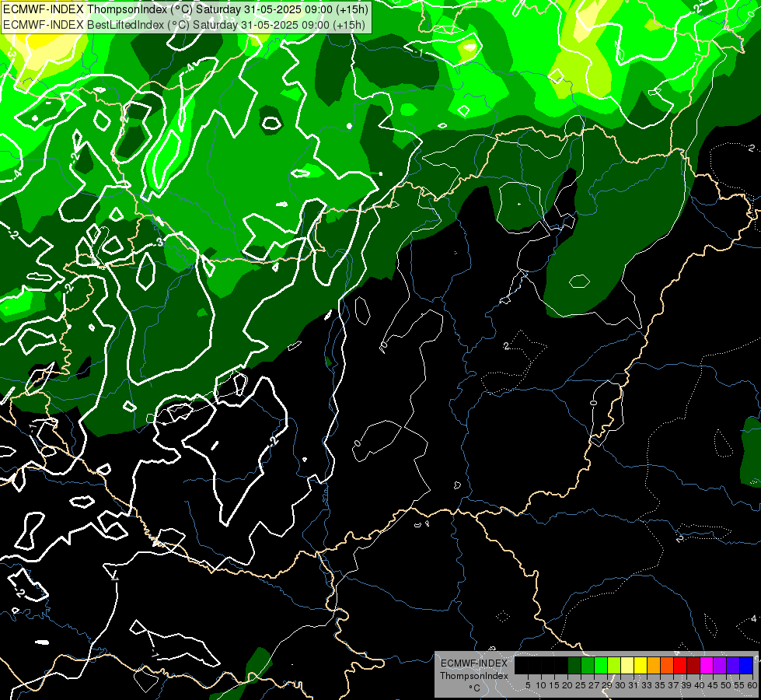Viewport: 761px width, 700px height.
Task: Select the orange 33–35 legend swatch
Action: (x=654, y=665)
